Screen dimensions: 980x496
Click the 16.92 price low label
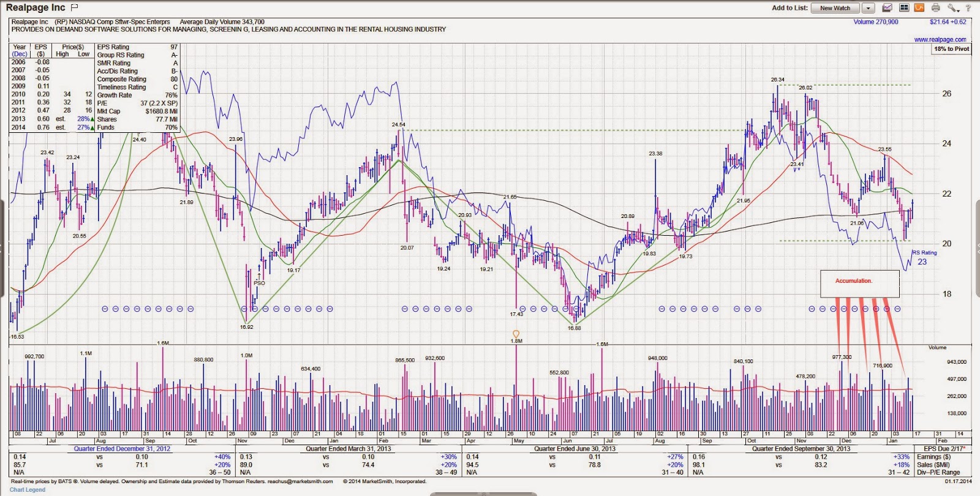pos(246,327)
